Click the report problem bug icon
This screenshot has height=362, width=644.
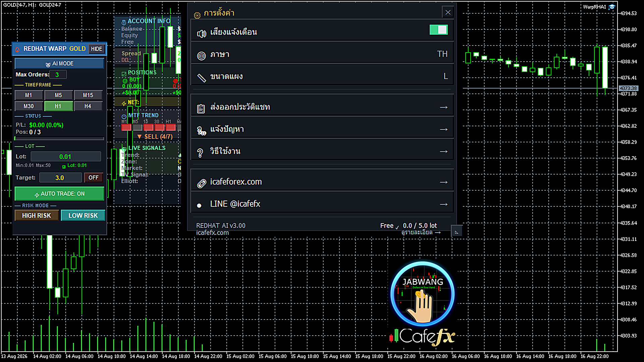pos(201,131)
